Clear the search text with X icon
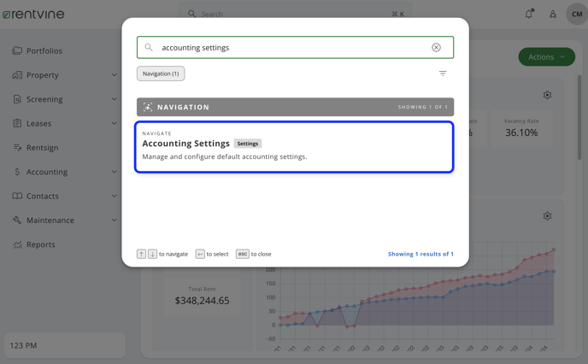The width and height of the screenshot is (588, 364). [436, 48]
